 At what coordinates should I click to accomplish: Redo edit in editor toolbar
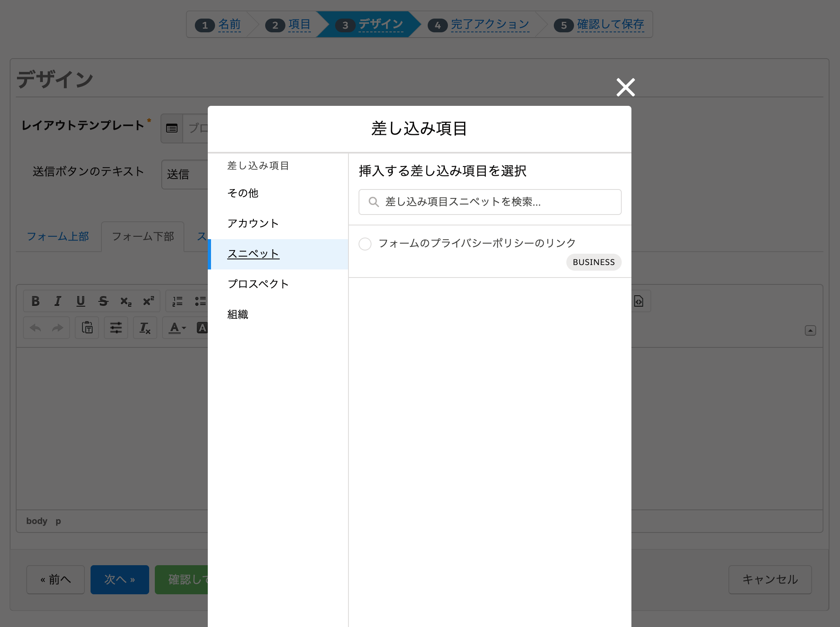tap(58, 328)
